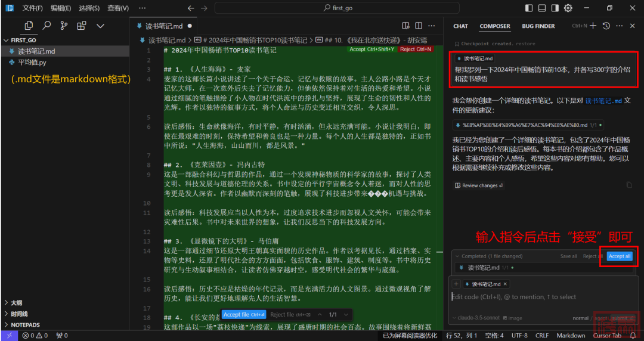
Task: Change indentation 空格: 4 in status bar
Action: 494,336
